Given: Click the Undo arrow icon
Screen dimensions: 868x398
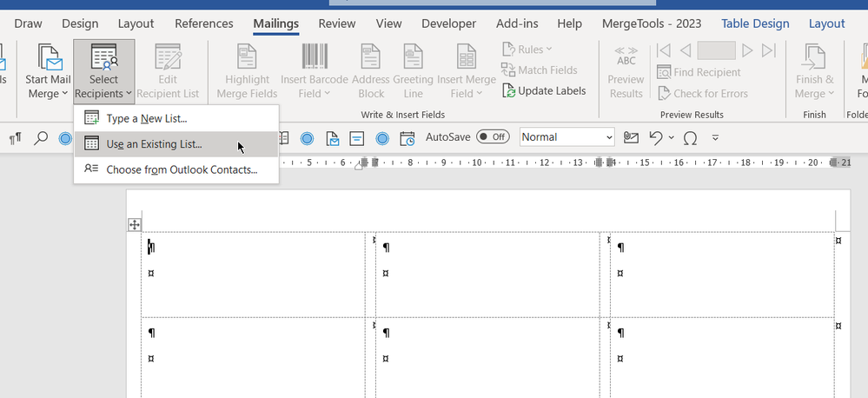Looking at the screenshot, I should tap(656, 137).
